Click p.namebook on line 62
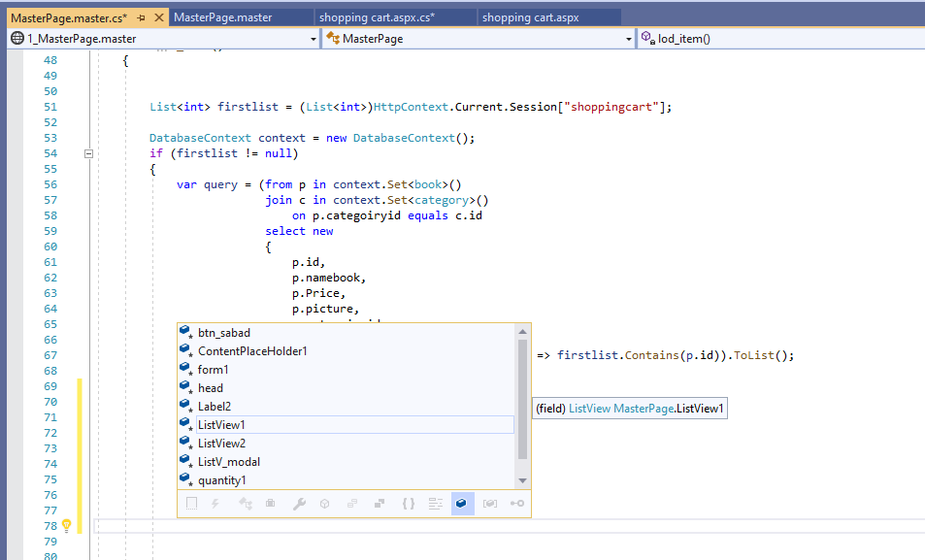Image resolution: width=925 pixels, height=560 pixels. [x=325, y=278]
